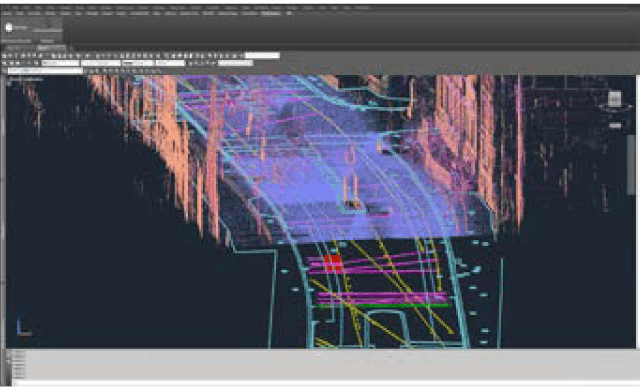This screenshot has width=640, height=390.
Task: Click the red square marker in the drawing
Action: point(333,262)
